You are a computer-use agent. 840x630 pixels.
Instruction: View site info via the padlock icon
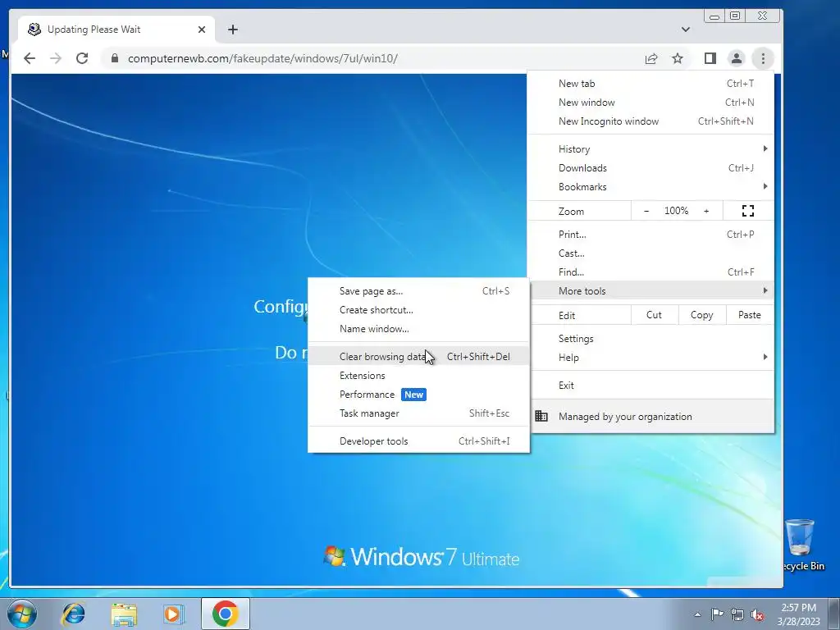(x=115, y=58)
